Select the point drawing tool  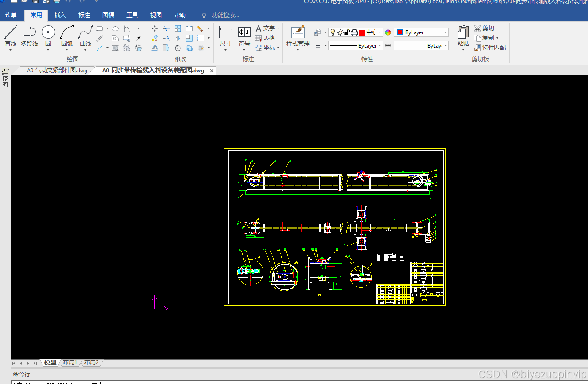(138, 28)
